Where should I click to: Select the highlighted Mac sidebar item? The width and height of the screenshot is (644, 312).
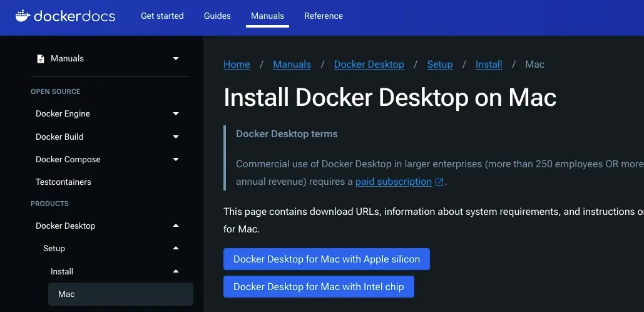point(121,294)
